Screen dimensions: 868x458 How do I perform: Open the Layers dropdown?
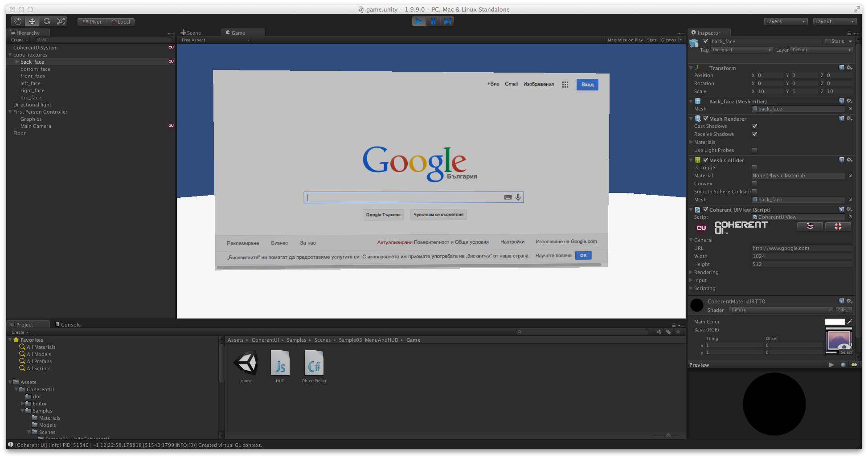tap(786, 21)
